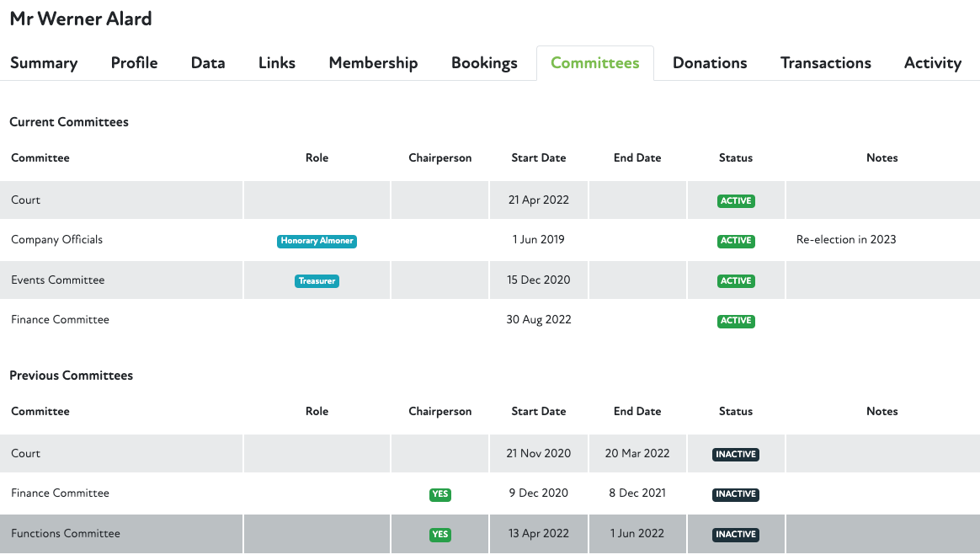
Task: Open the Transactions tab
Action: tap(825, 63)
